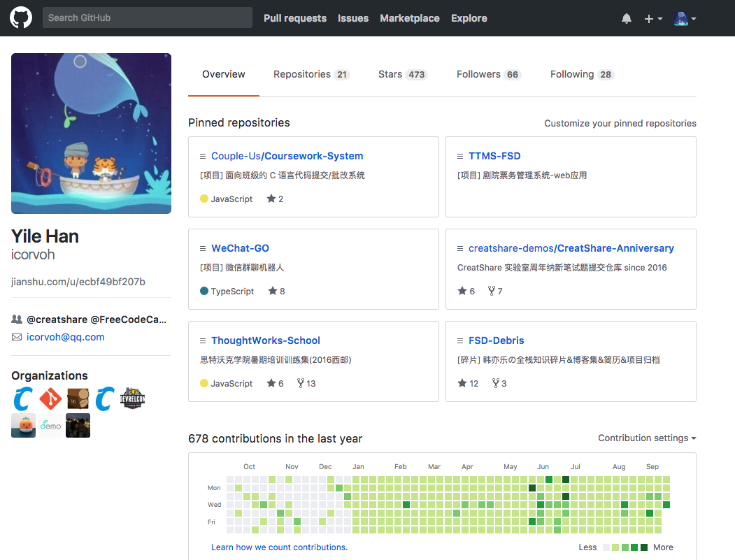
Task: Focus the Search GitHub field
Action: point(147,17)
